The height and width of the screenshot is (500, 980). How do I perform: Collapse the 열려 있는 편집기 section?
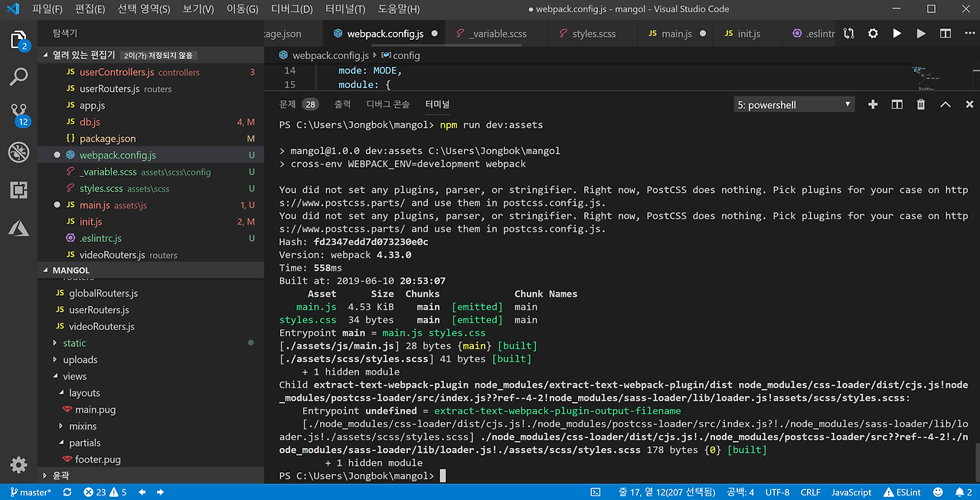coord(151,55)
